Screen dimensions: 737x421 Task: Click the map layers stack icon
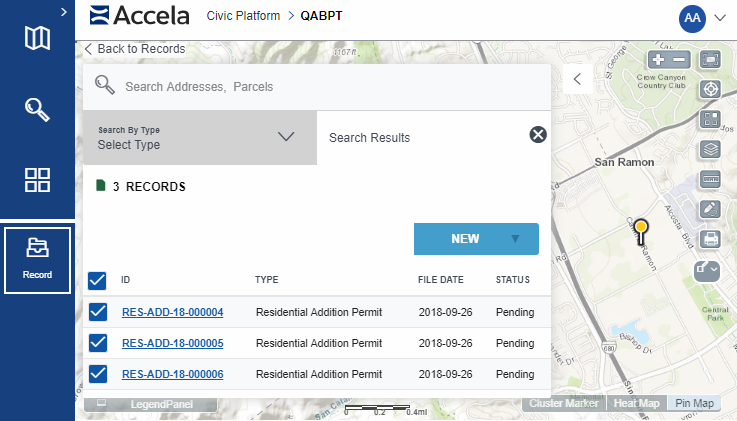(x=711, y=149)
